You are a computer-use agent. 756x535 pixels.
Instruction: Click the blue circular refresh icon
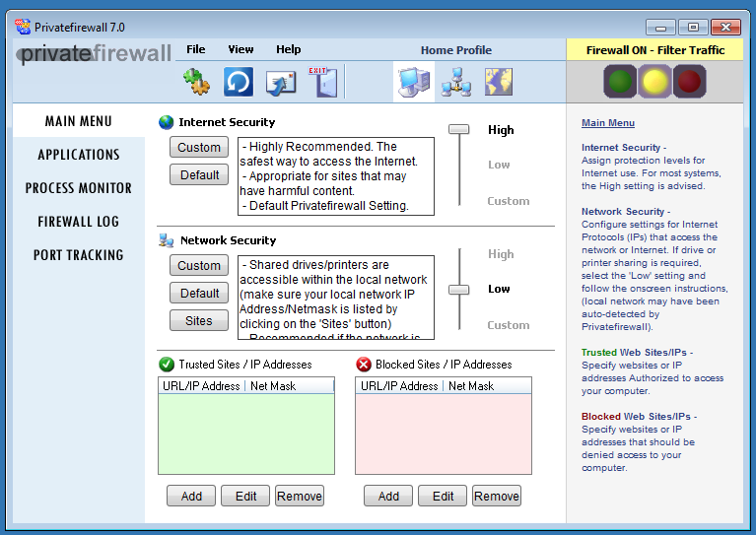(x=238, y=82)
